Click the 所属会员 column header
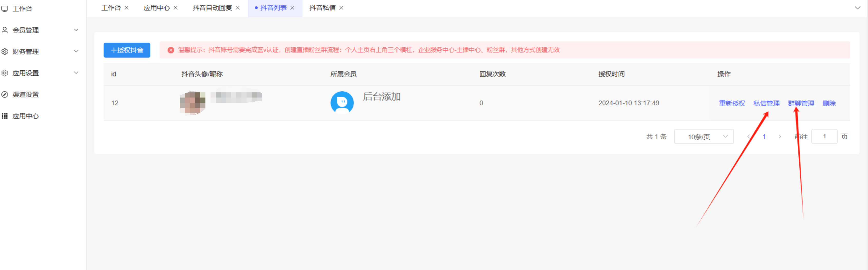868x270 pixels. pos(343,74)
